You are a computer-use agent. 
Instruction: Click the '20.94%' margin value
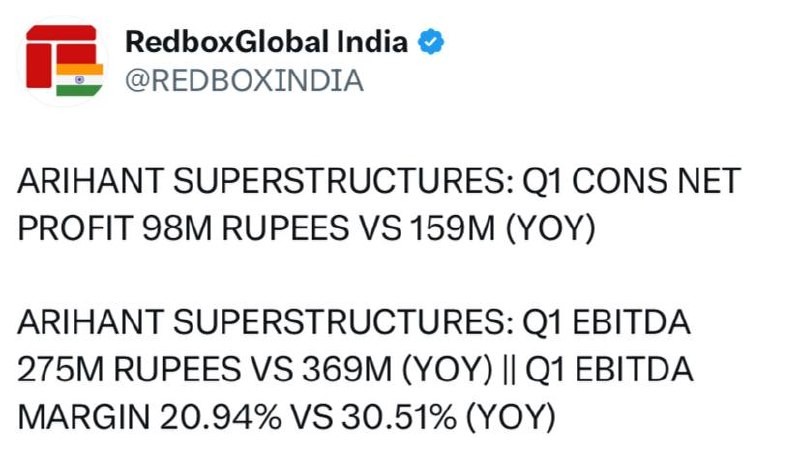click(221, 416)
